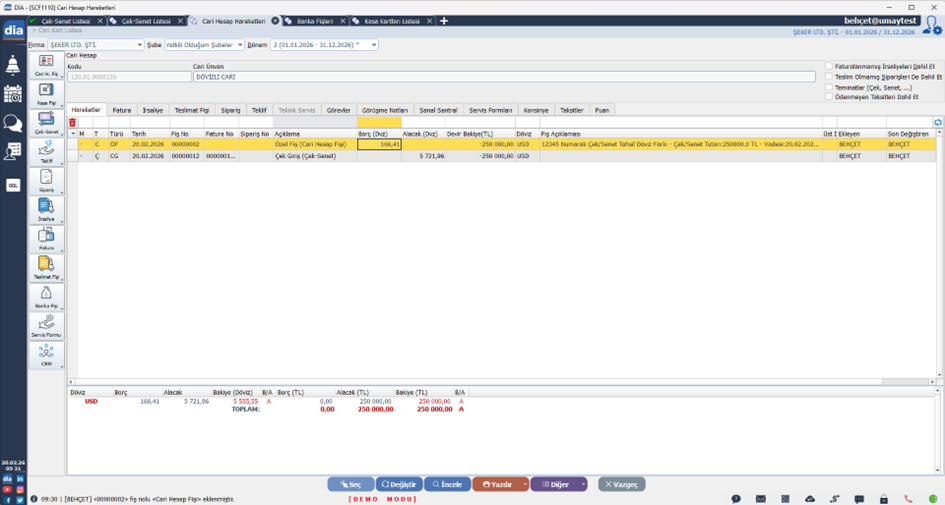The width and height of the screenshot is (945, 505).
Task: Expand the Firma dropdown
Action: [x=139, y=45]
